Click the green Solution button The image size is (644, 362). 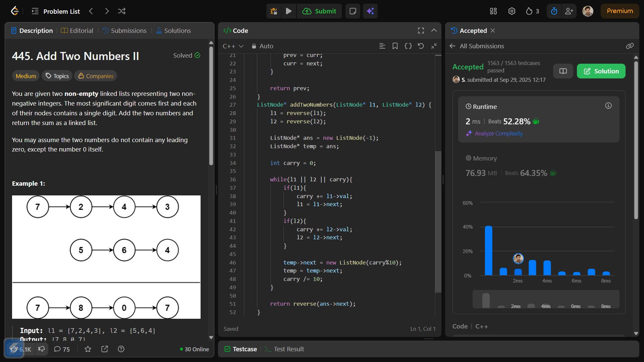click(601, 71)
